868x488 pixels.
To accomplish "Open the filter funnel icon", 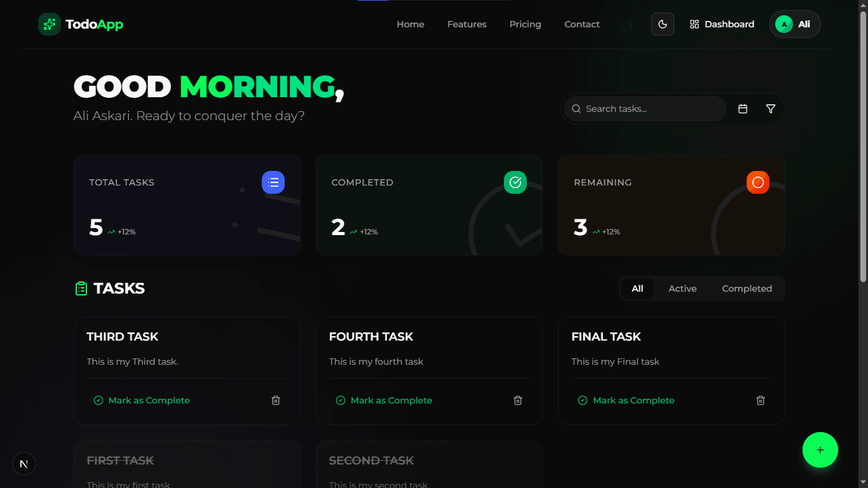I will coord(771,109).
